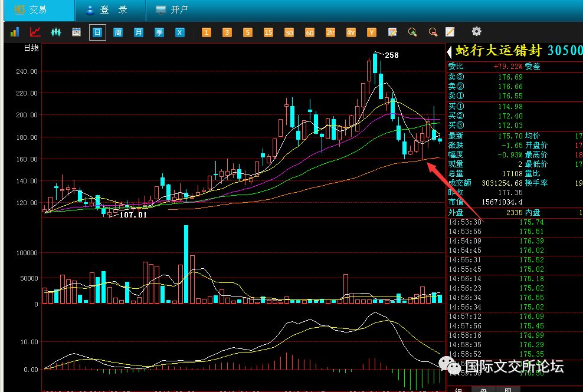Select the 14:56:14 tick row

[515, 279]
